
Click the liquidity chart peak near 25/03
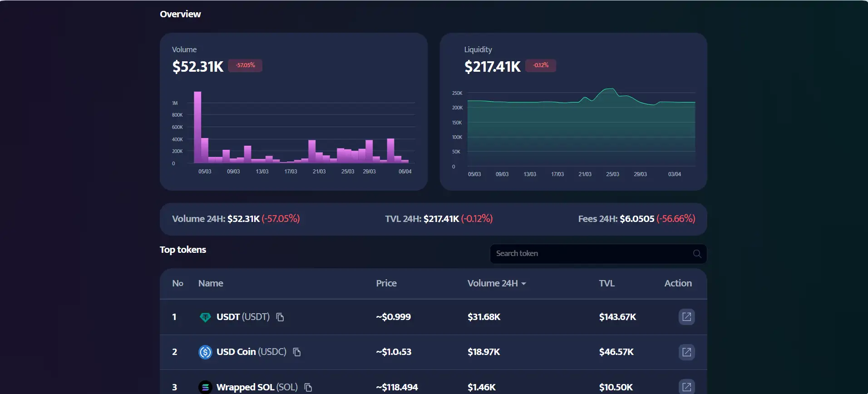click(611, 90)
